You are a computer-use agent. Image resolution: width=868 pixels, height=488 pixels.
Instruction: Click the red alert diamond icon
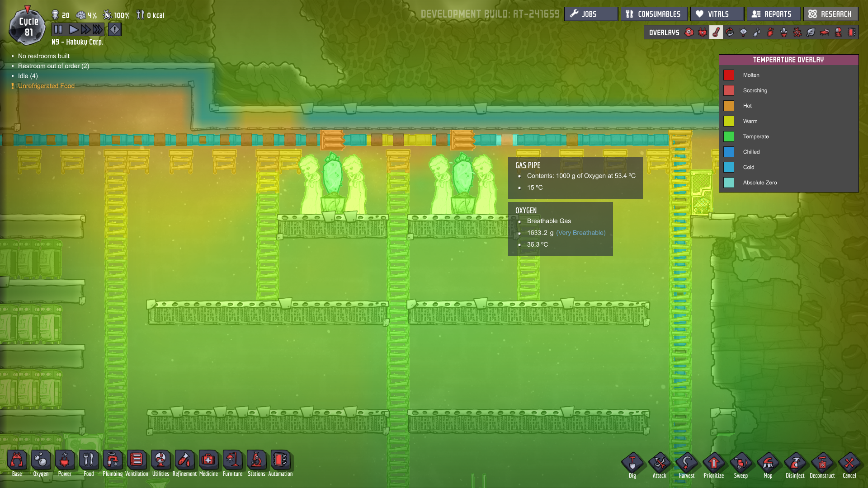click(x=115, y=30)
